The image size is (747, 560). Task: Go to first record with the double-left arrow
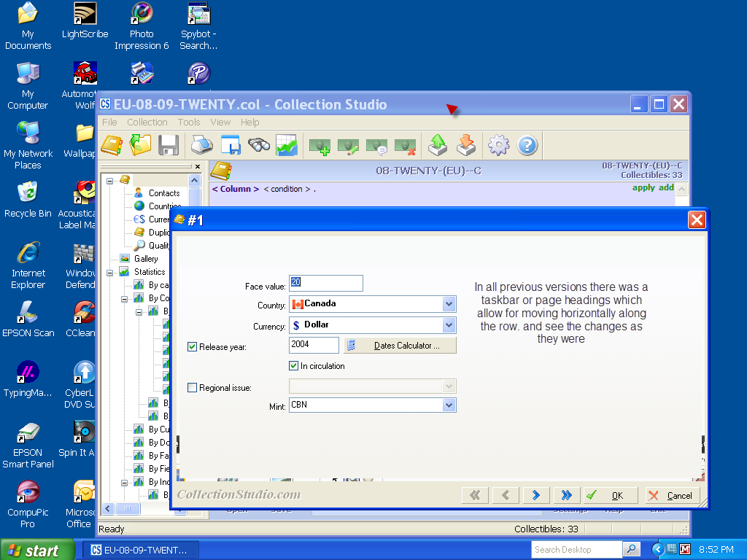[x=475, y=495]
